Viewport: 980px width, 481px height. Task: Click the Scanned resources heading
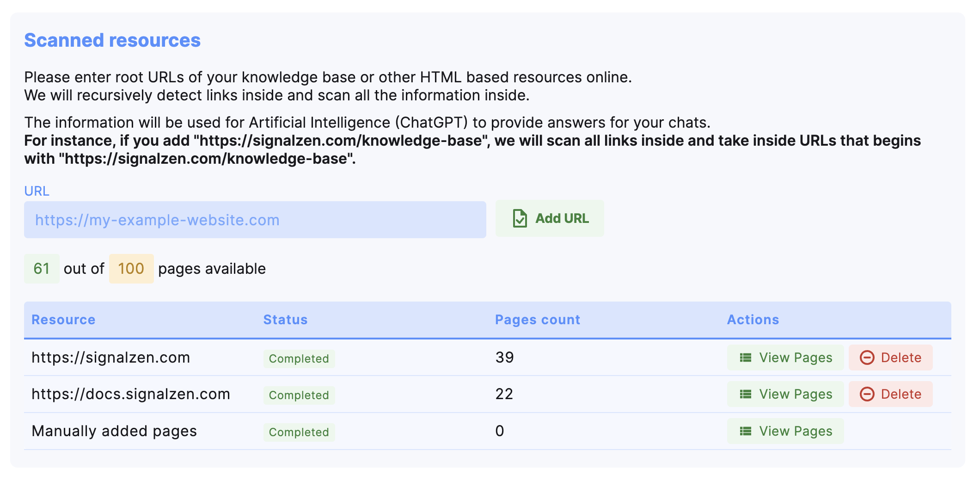tap(112, 40)
